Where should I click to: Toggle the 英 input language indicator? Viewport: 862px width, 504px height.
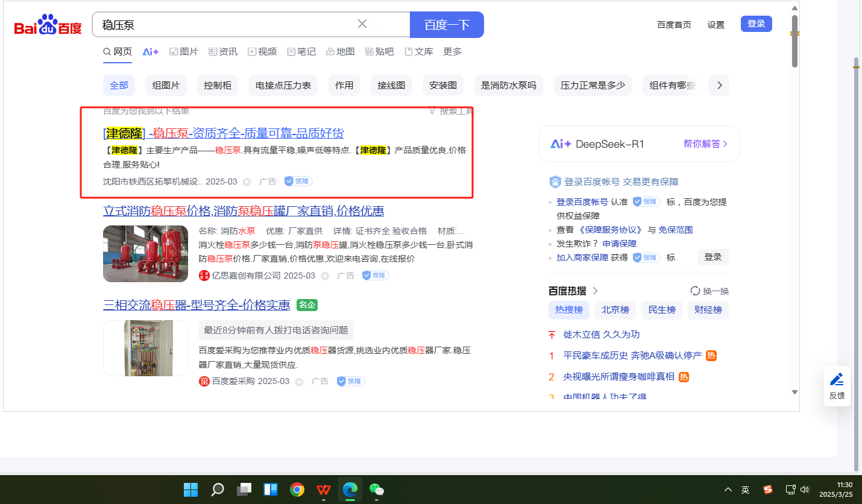click(x=746, y=490)
